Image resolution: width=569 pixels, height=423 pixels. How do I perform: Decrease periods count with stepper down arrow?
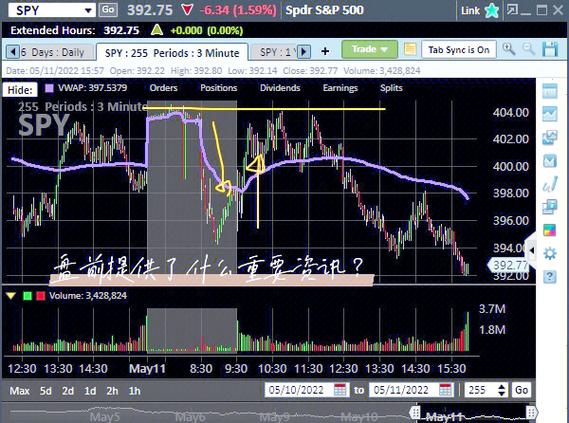coord(502,394)
